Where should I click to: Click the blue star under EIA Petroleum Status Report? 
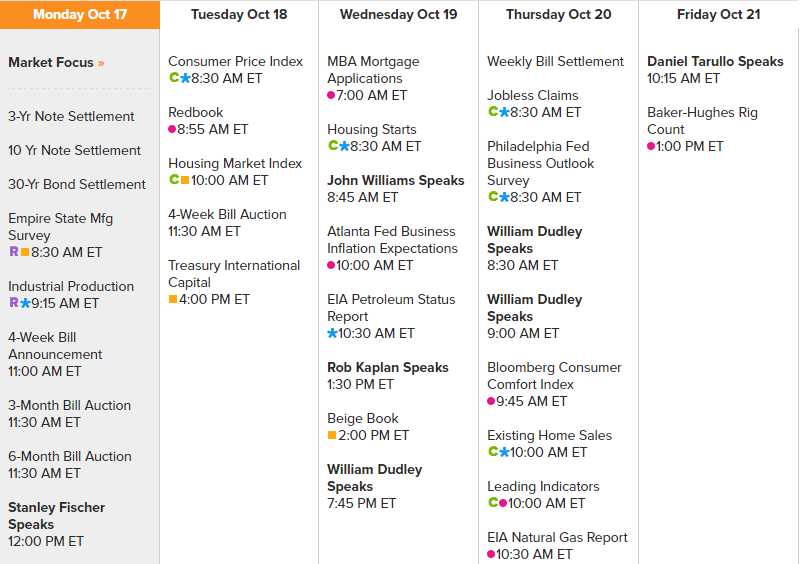[x=332, y=333]
